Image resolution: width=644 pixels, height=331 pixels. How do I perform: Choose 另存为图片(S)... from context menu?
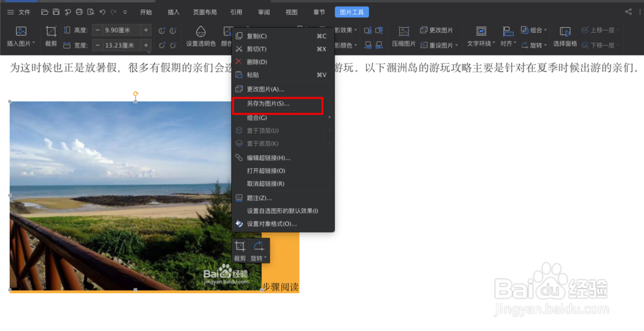(283, 104)
